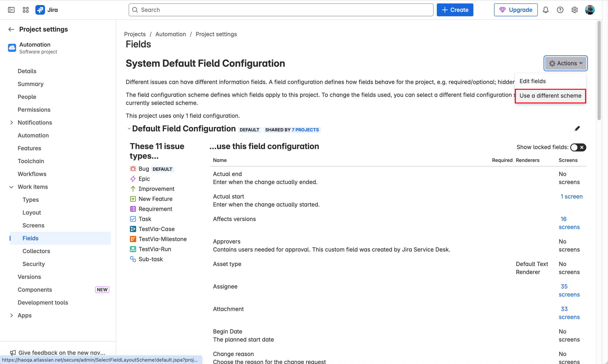Toggle the Show locked fields switch
Image resolution: width=608 pixels, height=364 pixels.
578,147
